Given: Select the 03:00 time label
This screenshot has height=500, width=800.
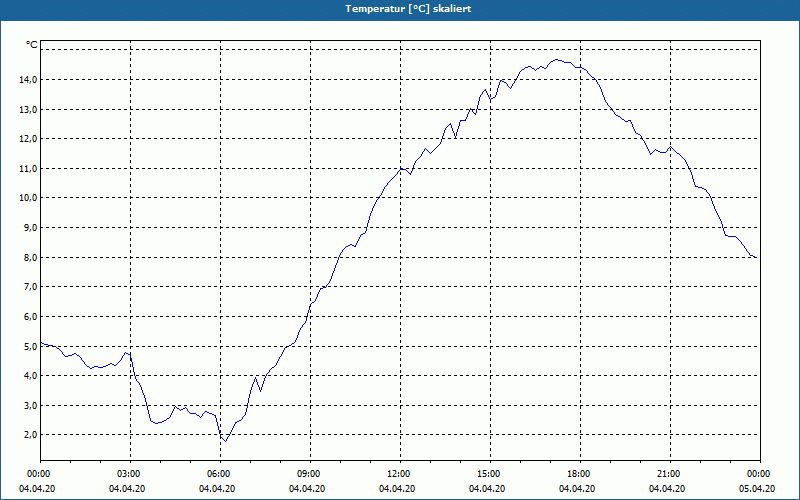Looking at the screenshot, I should pos(128,474).
